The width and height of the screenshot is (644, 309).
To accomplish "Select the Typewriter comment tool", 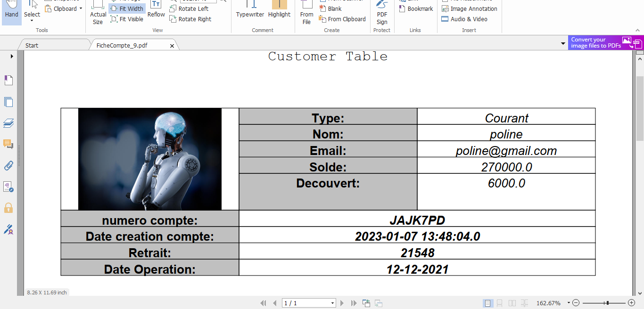I will pyautogui.click(x=250, y=10).
